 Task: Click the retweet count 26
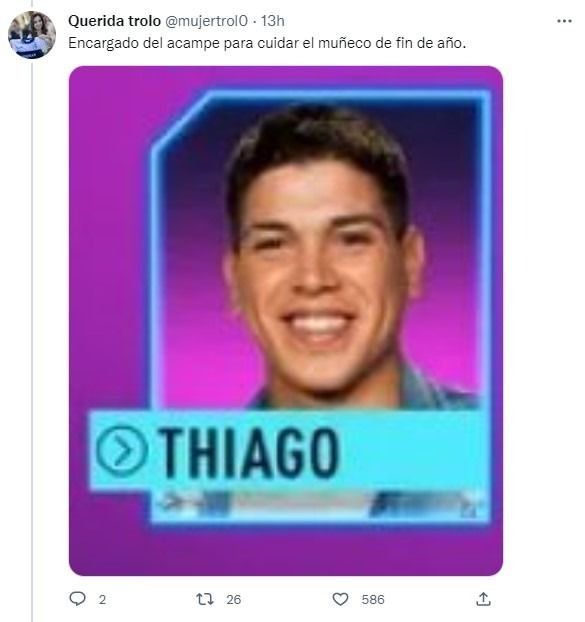[x=234, y=599]
